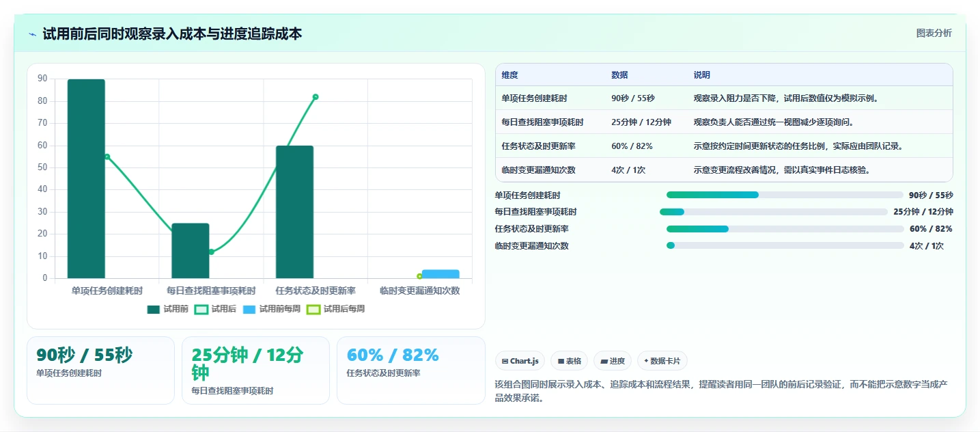Toggle the 试用后每周 legend item

coord(335,309)
